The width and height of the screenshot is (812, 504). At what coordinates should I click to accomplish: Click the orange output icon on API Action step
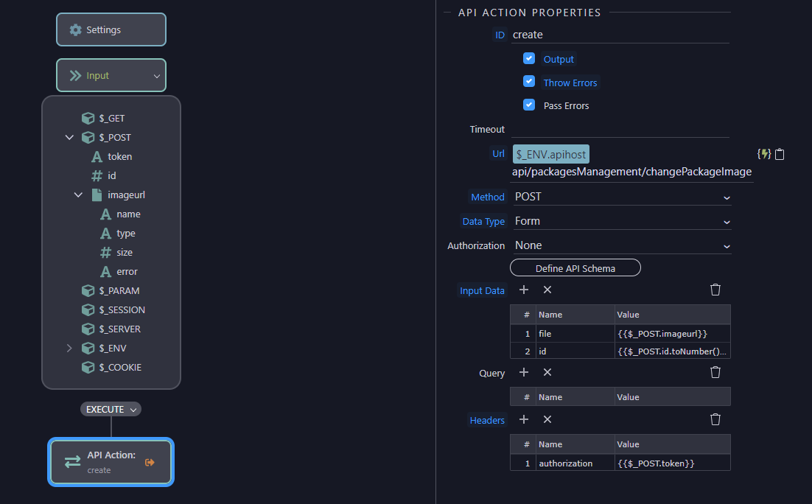click(x=150, y=462)
